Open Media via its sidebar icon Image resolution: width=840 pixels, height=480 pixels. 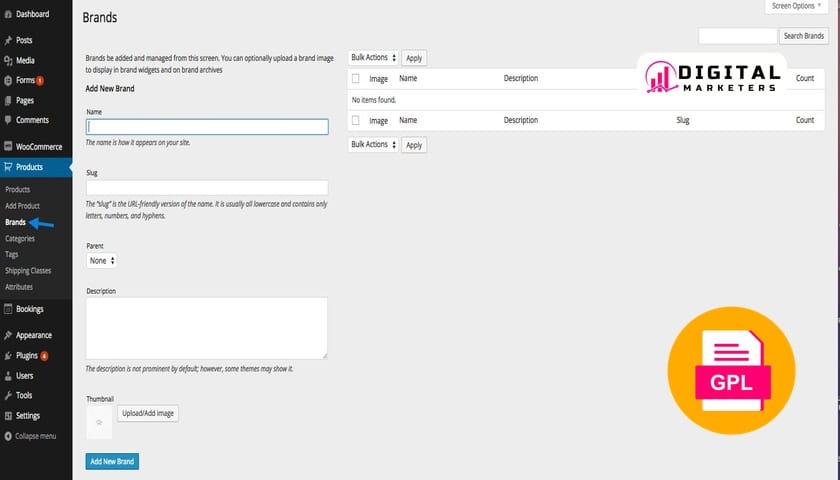pyautogui.click(x=8, y=60)
